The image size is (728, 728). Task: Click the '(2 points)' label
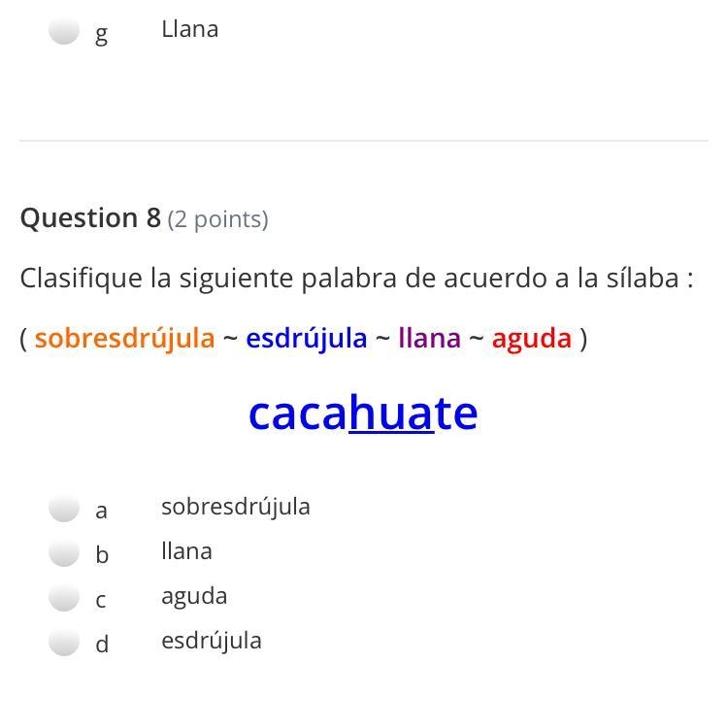[217, 219]
